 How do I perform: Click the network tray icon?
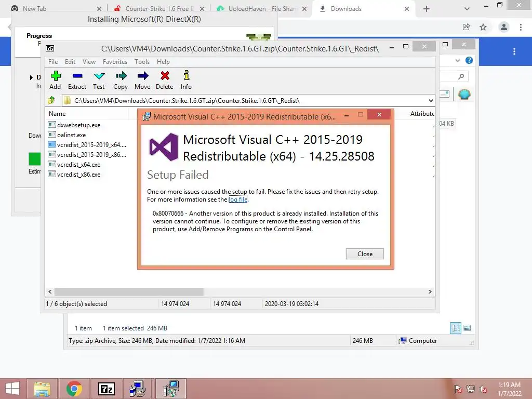470,389
